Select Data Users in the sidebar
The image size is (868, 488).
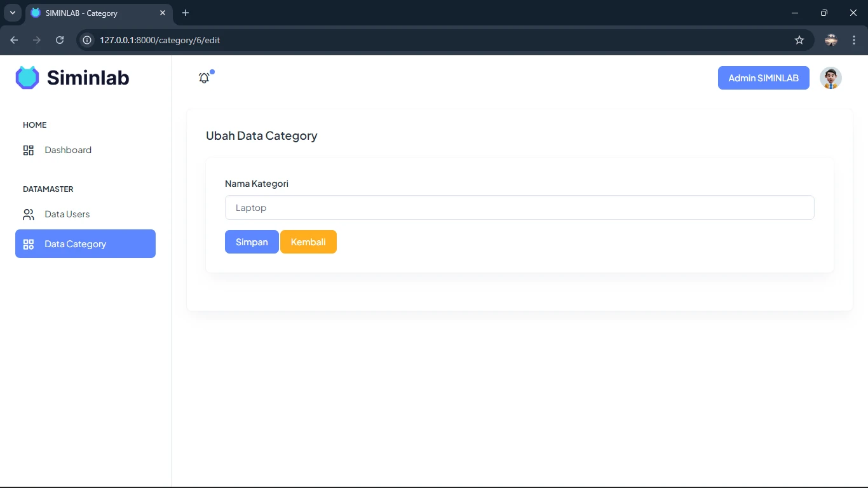tap(67, 215)
